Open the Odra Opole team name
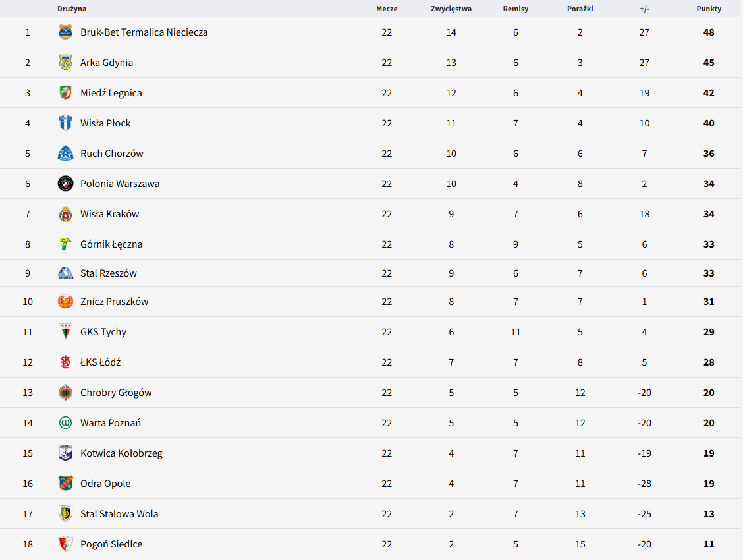Screen dimensions: 743x560 coord(105,484)
